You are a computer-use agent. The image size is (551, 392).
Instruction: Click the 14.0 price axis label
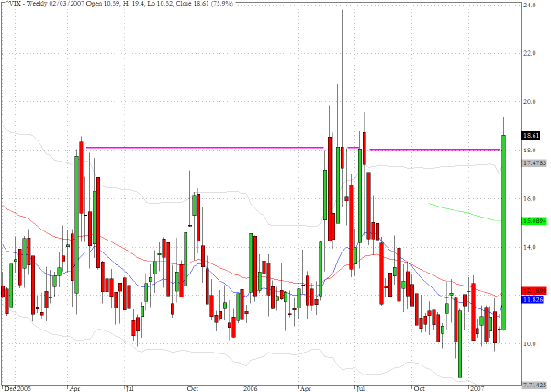(530, 247)
